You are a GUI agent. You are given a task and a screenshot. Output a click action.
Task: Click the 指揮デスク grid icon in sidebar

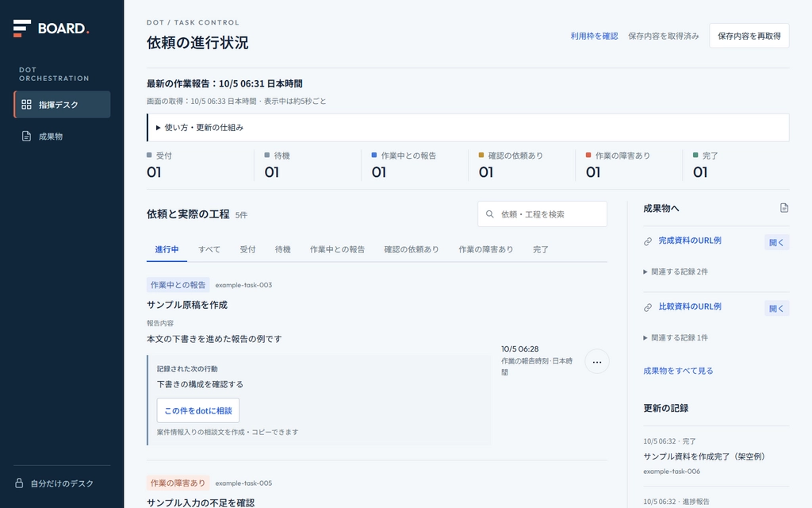pyautogui.click(x=26, y=105)
